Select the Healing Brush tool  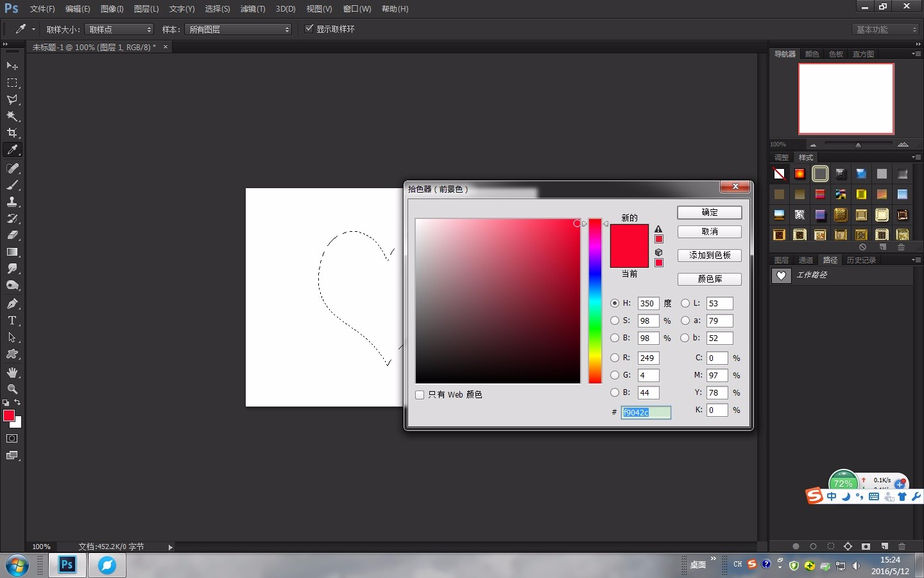pos(12,168)
